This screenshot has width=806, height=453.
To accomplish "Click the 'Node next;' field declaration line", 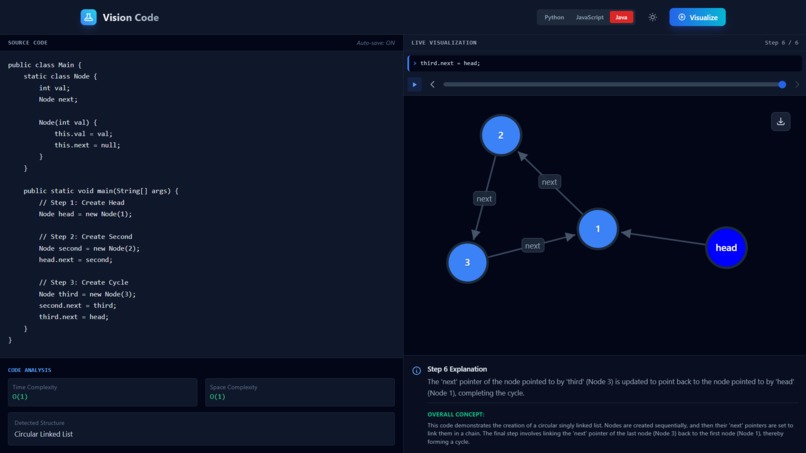I will [x=58, y=99].
